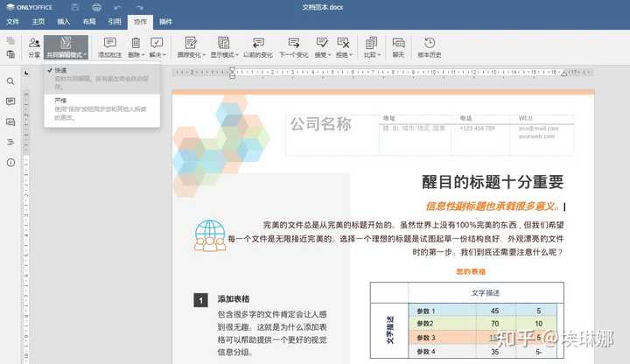Open Version History (版本历史)

click(429, 47)
